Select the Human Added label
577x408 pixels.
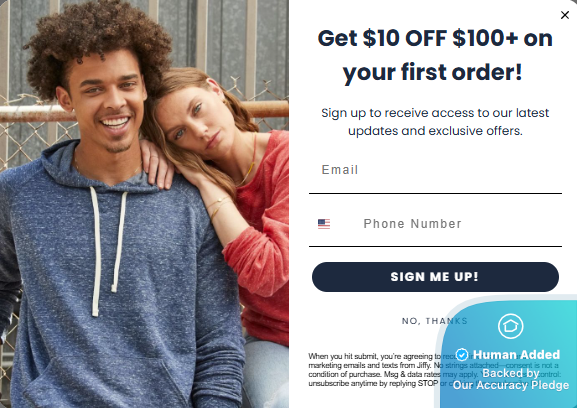pyautogui.click(x=516, y=355)
